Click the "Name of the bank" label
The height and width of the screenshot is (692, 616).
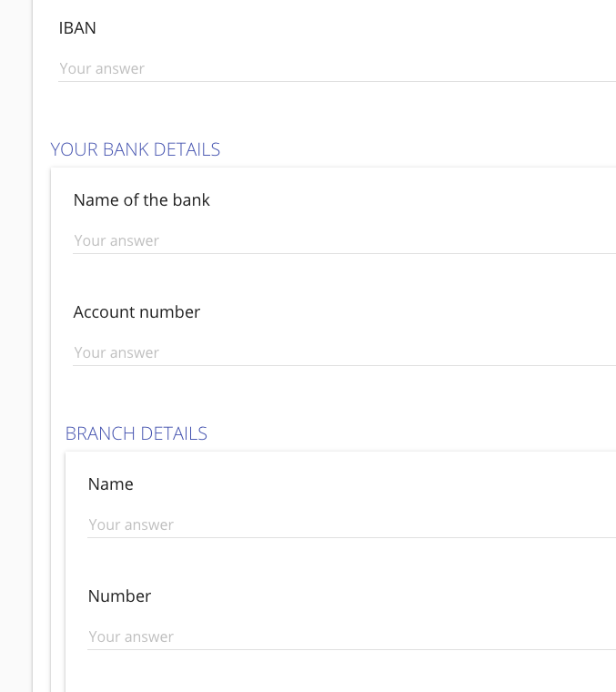click(x=141, y=200)
